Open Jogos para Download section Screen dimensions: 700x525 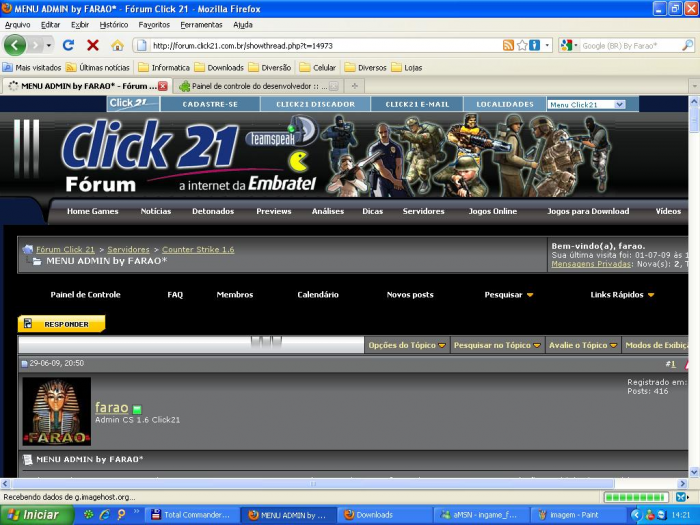click(588, 211)
